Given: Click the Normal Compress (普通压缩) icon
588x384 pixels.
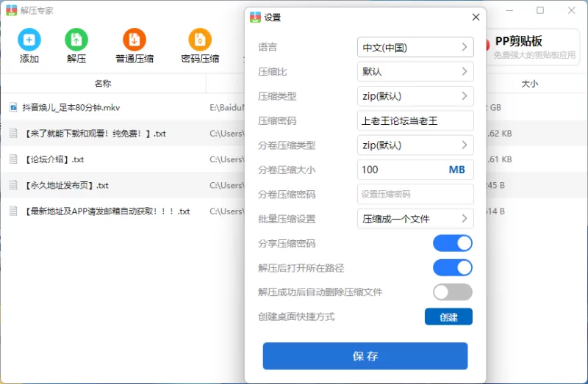Looking at the screenshot, I should click(135, 40).
